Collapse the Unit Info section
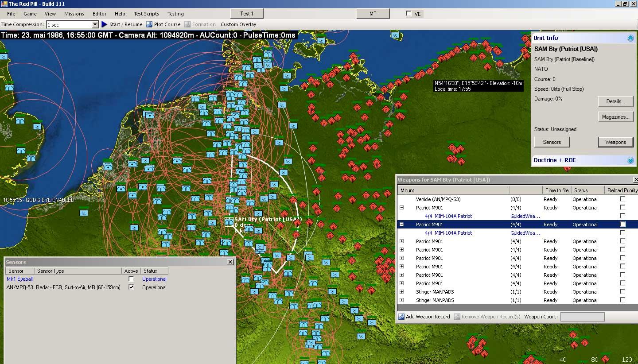Viewport: 638px width, 364px height. pyautogui.click(x=630, y=38)
